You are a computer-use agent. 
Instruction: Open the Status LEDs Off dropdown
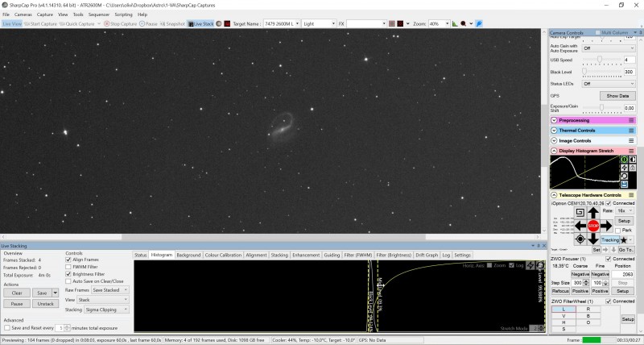pyautogui.click(x=609, y=84)
